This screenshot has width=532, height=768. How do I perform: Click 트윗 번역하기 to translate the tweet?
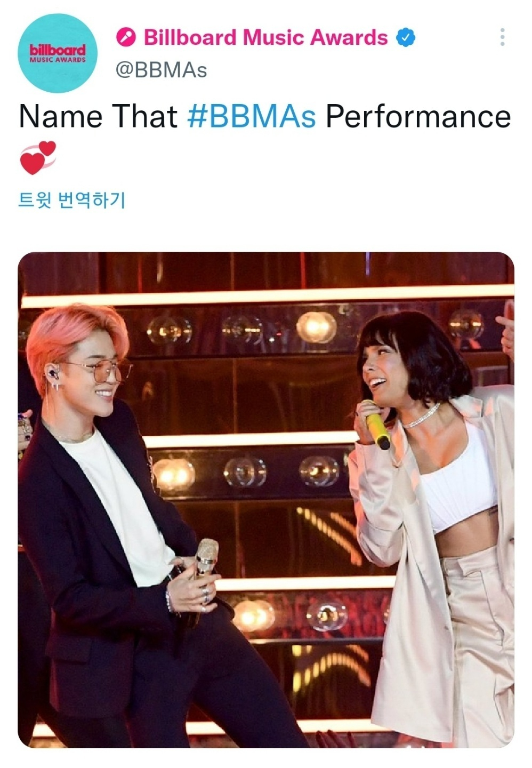point(72,200)
